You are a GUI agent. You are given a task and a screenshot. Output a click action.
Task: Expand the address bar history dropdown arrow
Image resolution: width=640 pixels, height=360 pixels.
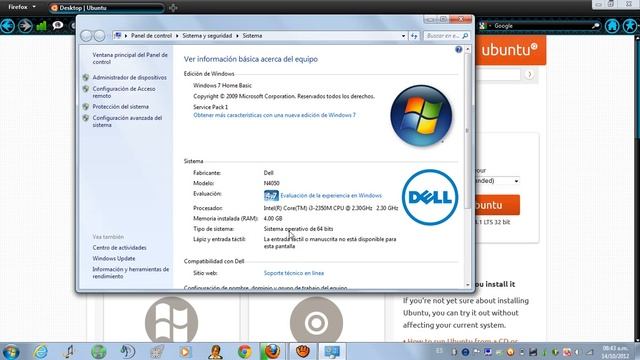click(x=403, y=36)
